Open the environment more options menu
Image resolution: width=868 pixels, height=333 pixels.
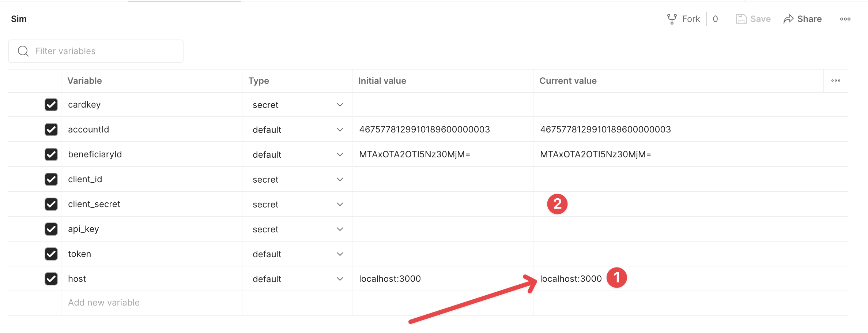845,19
